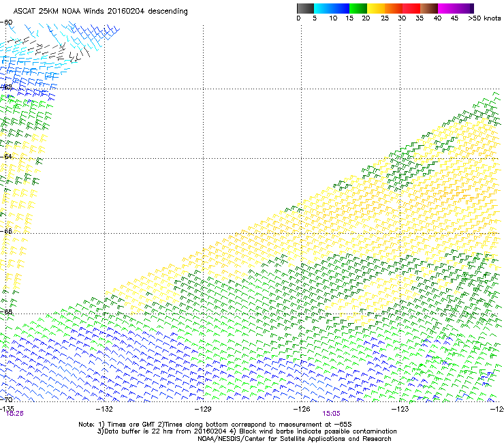Click the -62 latitude axis label
The width and height of the screenshot is (504, 443).
click(x=6, y=87)
